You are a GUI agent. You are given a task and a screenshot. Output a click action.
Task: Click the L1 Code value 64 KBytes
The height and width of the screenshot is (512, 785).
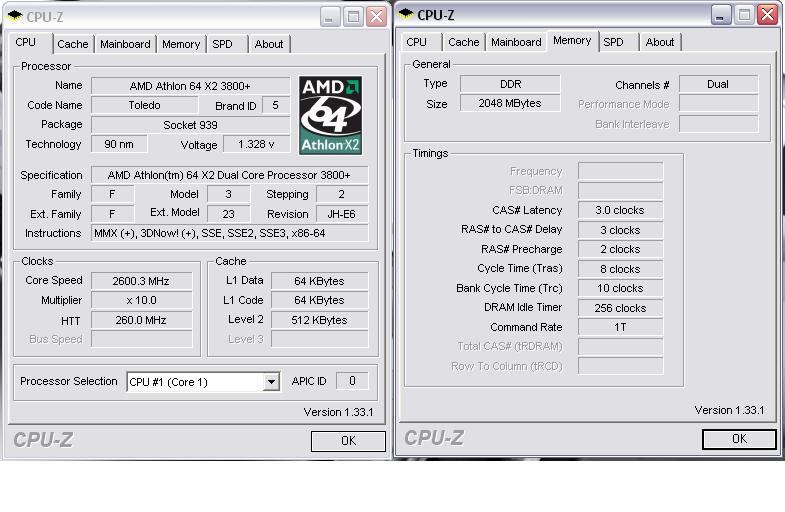(x=319, y=300)
